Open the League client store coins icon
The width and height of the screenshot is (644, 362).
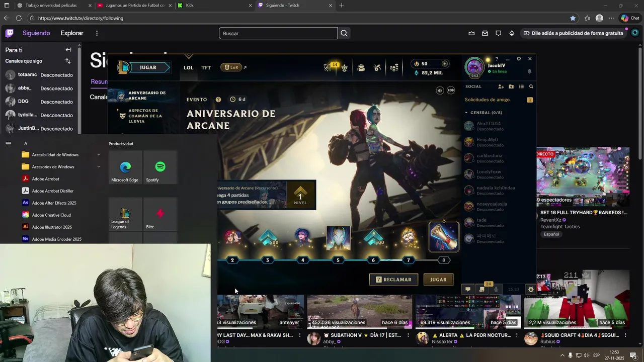click(x=394, y=68)
